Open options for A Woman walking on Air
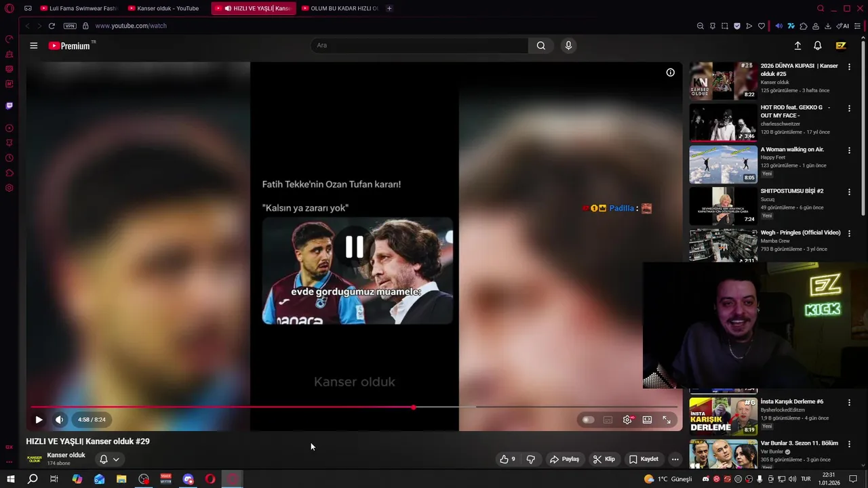Viewport: 868px width, 488px height. (849, 150)
